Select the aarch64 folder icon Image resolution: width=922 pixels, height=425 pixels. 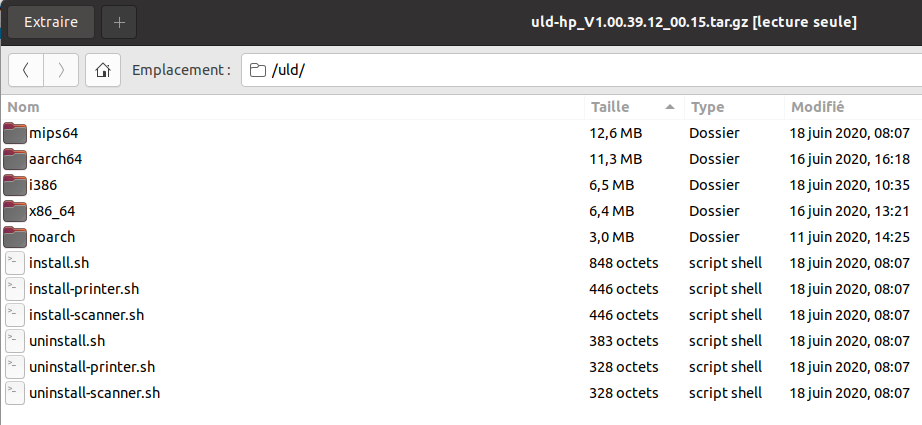(15, 158)
